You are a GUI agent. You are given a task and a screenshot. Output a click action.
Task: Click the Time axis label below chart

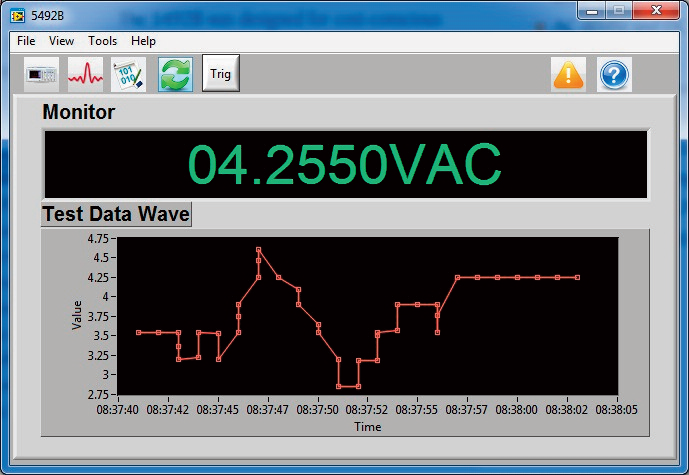tap(367, 426)
